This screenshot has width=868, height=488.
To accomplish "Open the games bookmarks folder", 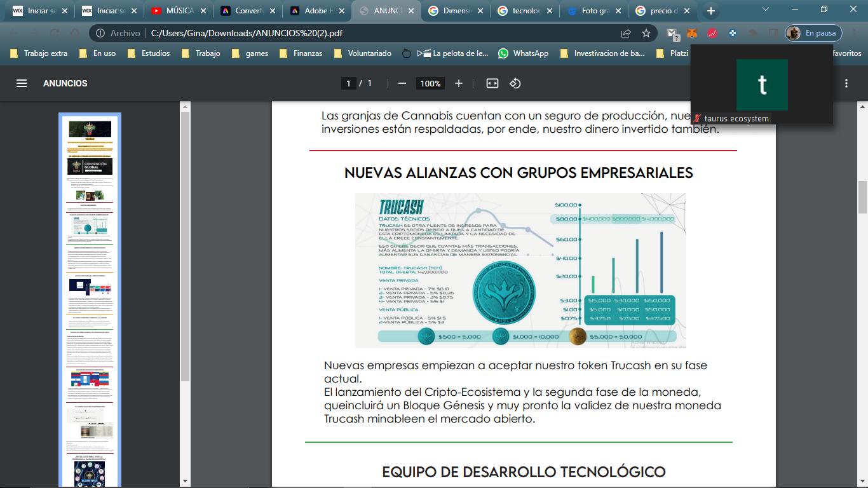I will click(x=250, y=53).
